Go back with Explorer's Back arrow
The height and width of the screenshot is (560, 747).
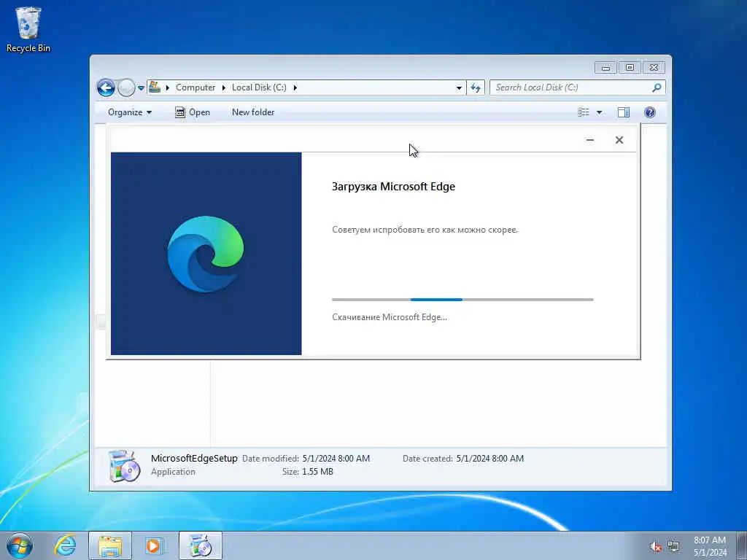(x=106, y=87)
